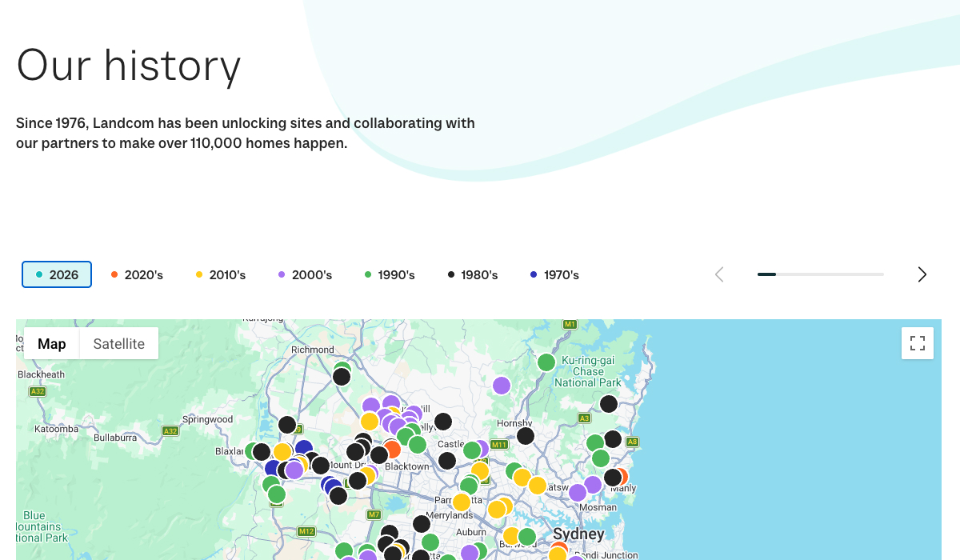Show projects from the 1980's
The width and height of the screenshot is (960, 560).
tap(473, 274)
